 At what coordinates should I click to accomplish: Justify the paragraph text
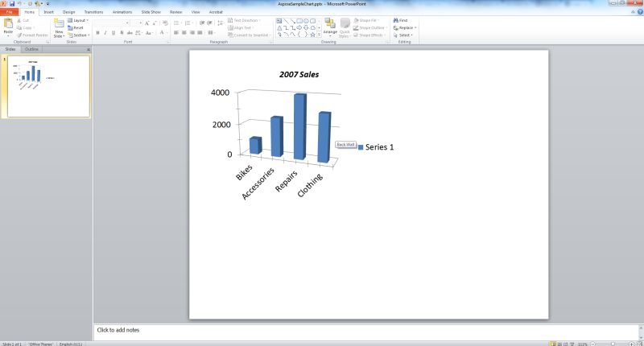click(200, 33)
